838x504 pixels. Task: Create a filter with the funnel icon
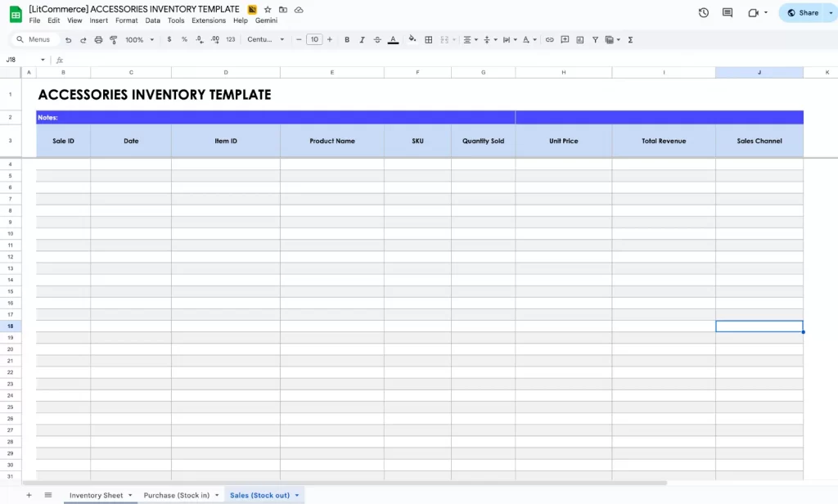(594, 39)
